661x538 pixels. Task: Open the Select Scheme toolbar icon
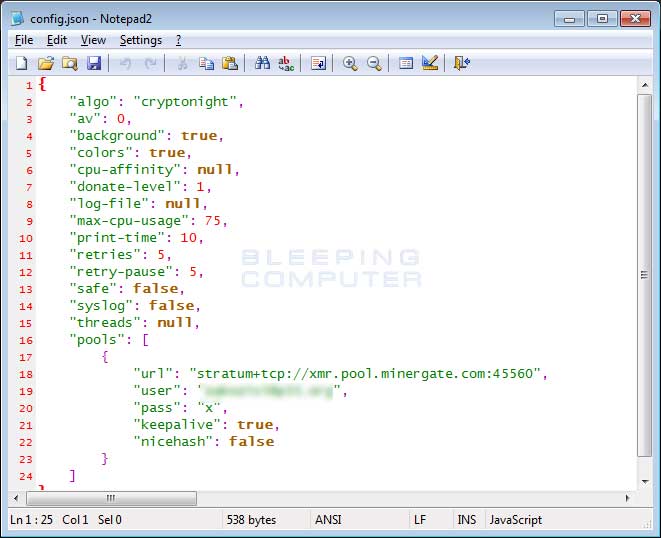[x=406, y=63]
